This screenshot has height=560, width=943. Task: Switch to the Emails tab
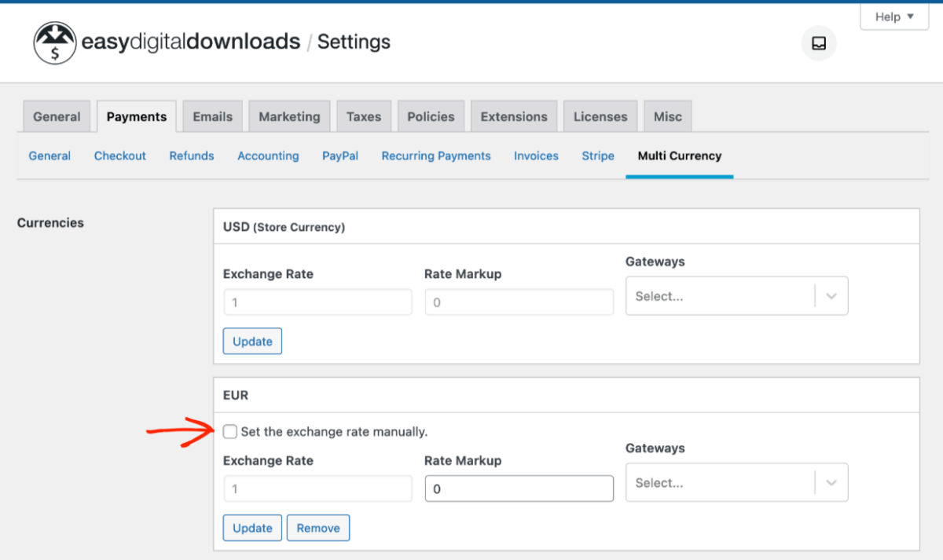[211, 115]
